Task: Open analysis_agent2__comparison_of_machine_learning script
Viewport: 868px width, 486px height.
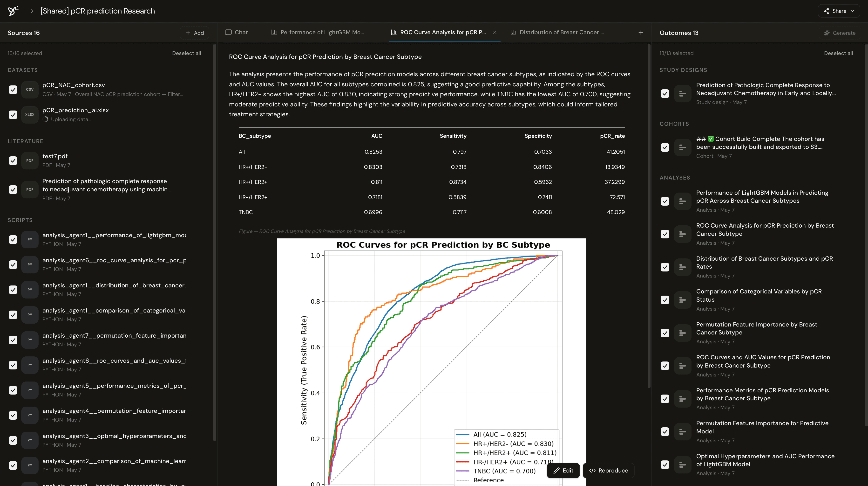Action: click(114, 465)
